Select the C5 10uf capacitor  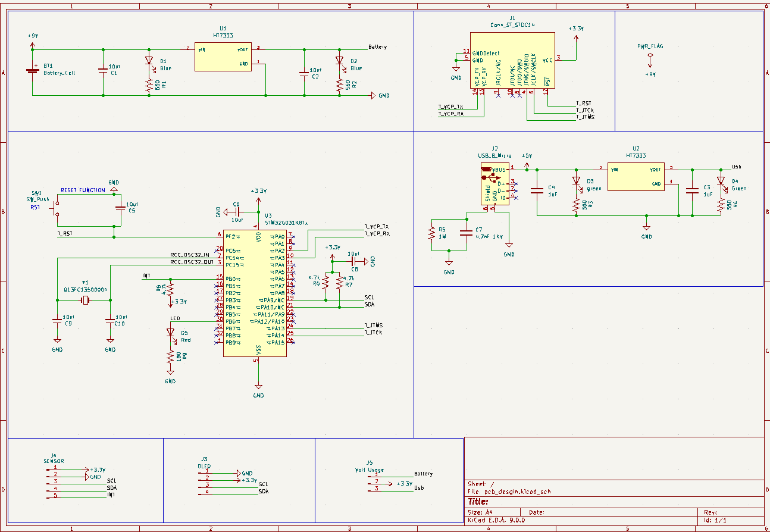point(121,208)
